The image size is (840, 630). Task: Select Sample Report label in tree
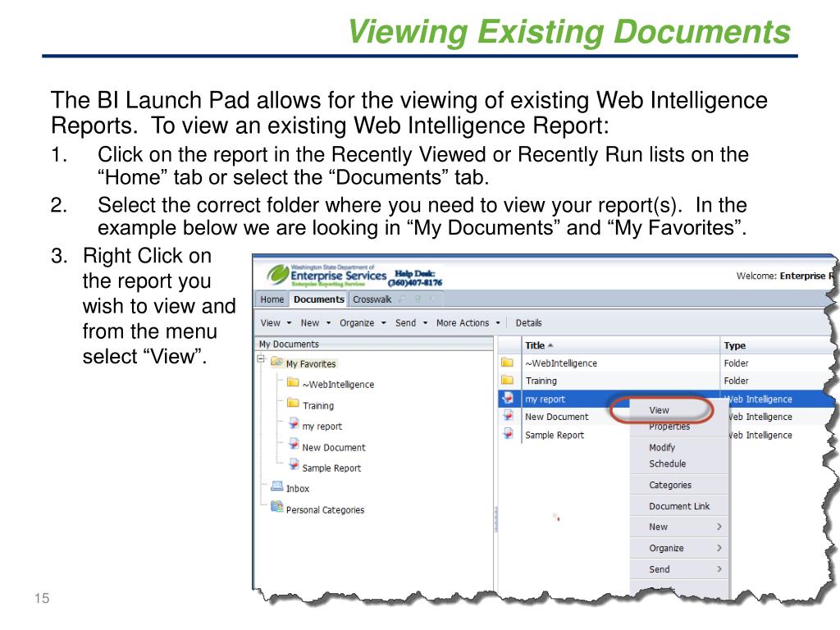(331, 468)
